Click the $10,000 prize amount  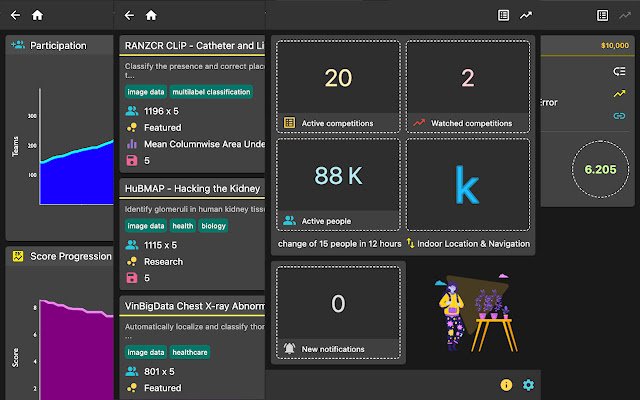tap(615, 45)
